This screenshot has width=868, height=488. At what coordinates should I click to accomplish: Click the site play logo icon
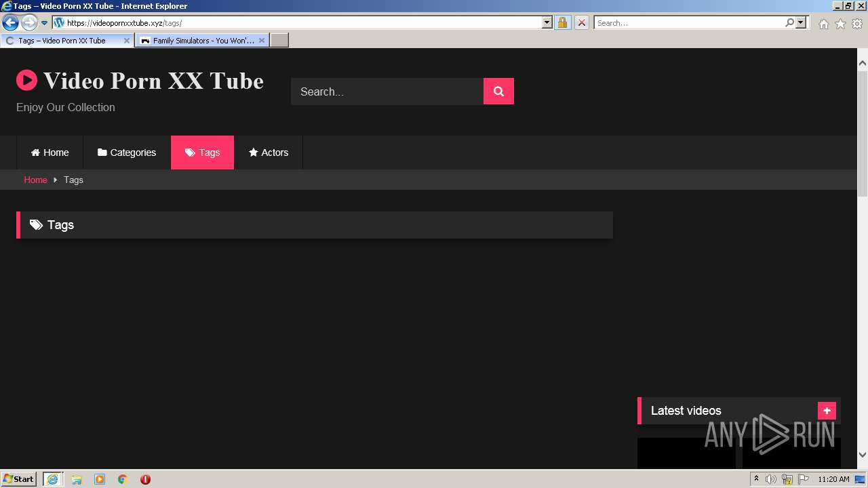(26, 80)
